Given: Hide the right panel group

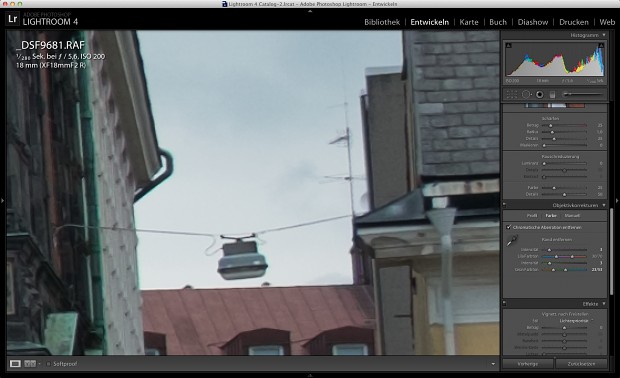Looking at the screenshot, I should pos(617,200).
